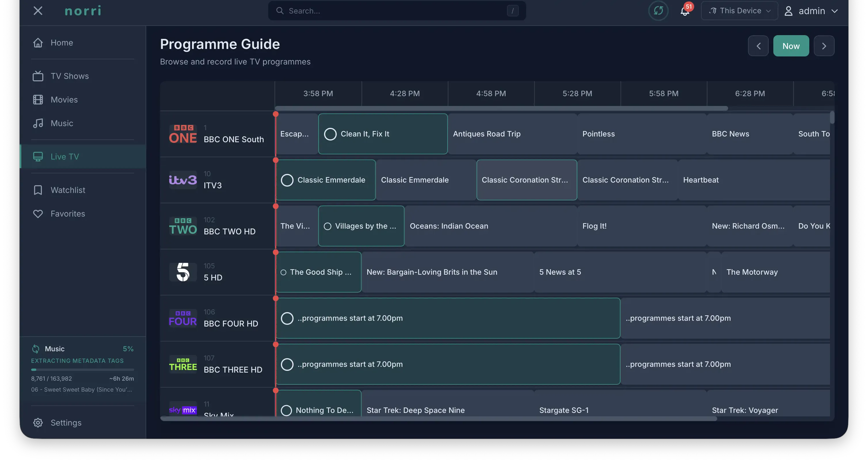The image size is (868, 463).
Task: Open Favorites heart icon
Action: point(38,214)
